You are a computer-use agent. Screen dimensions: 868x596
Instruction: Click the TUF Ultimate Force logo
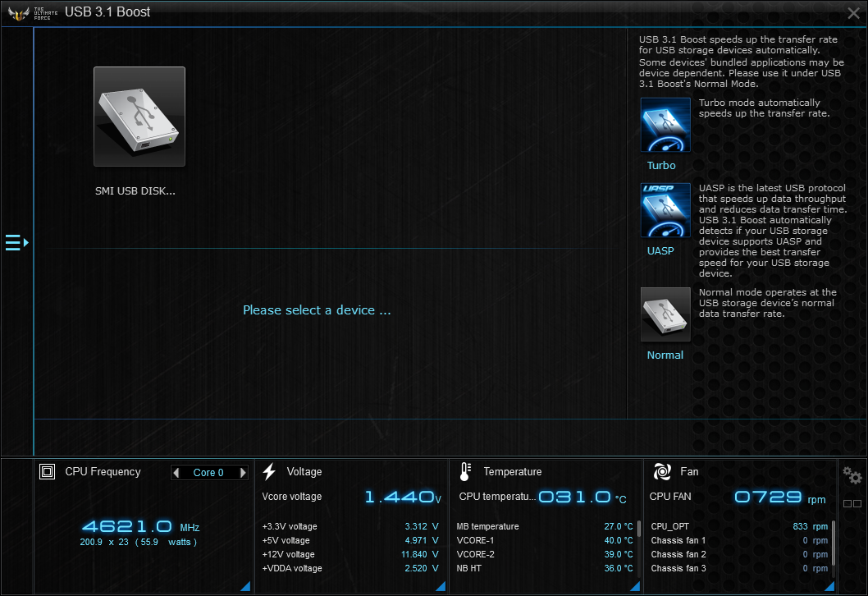point(32,13)
